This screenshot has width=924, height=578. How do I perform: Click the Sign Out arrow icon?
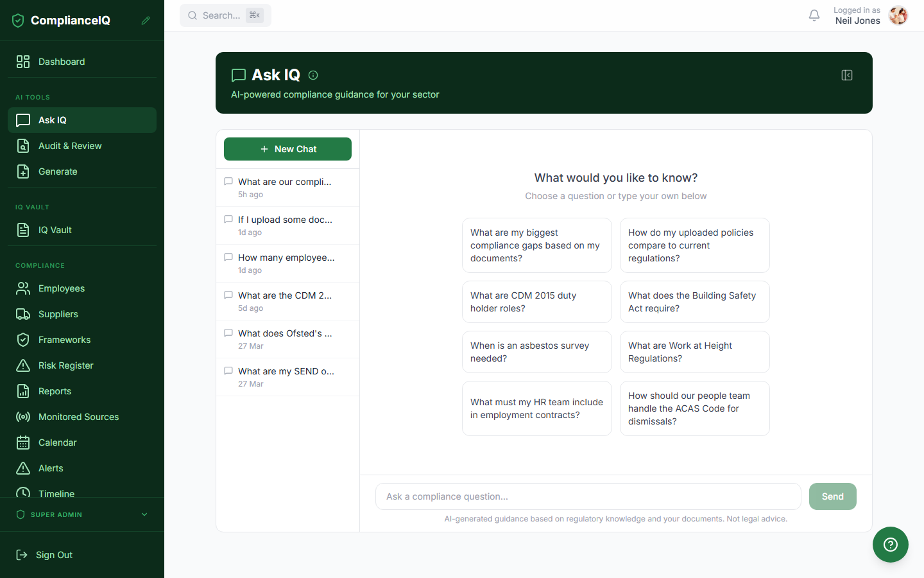[x=22, y=555]
